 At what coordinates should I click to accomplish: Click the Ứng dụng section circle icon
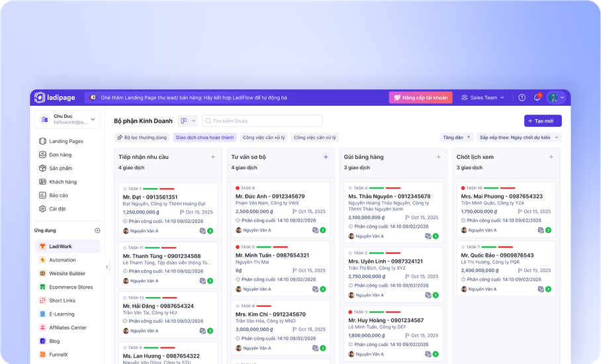[x=97, y=231]
